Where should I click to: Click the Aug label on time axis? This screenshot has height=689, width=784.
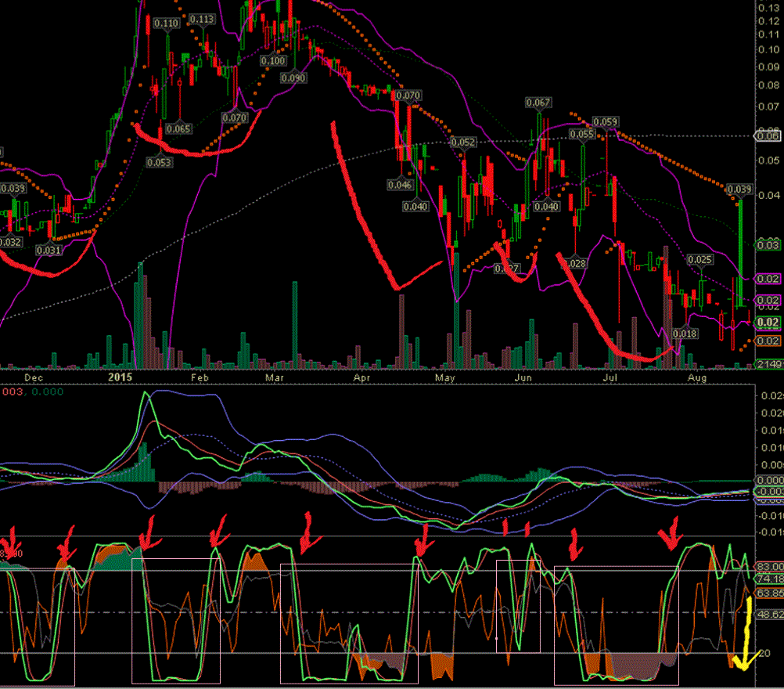[697, 377]
